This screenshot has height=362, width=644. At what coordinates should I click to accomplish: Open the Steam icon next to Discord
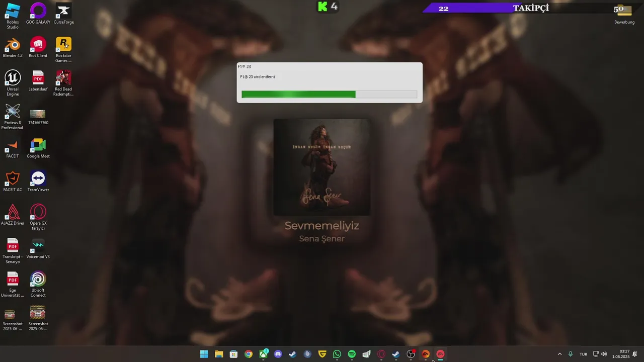(292, 354)
